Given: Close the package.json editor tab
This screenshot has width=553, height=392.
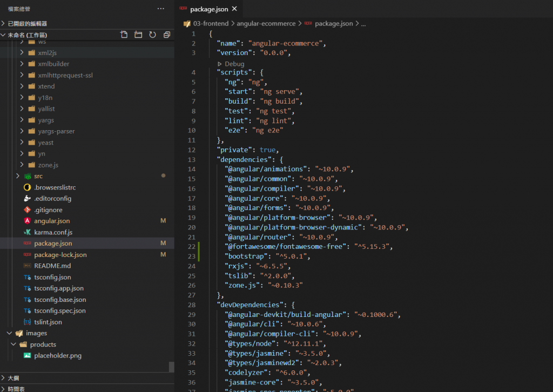Looking at the screenshot, I should [234, 9].
